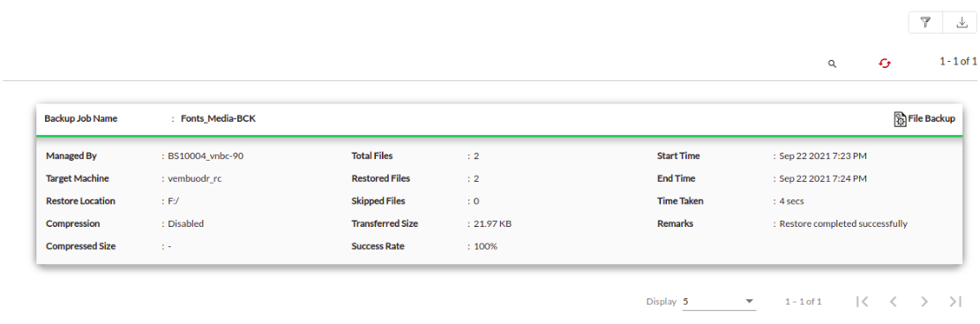Click the File Backup type icon
This screenshot has width=980, height=324.
point(900,119)
